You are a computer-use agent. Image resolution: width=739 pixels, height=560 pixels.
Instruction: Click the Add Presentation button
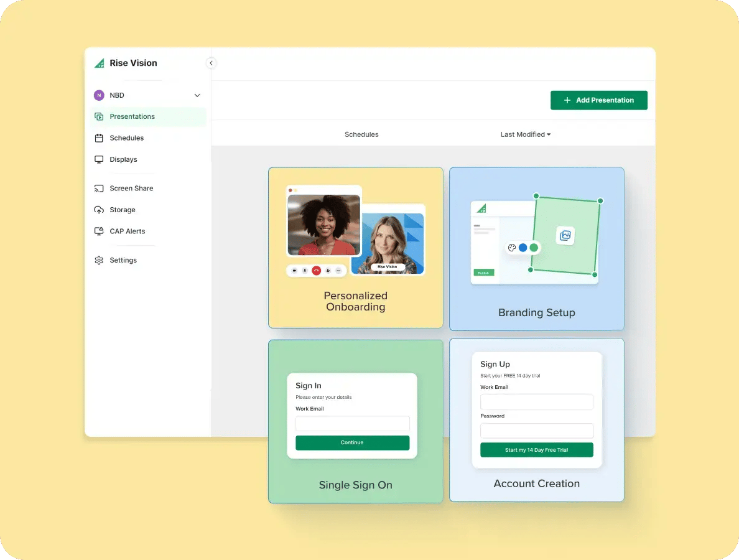(x=598, y=100)
